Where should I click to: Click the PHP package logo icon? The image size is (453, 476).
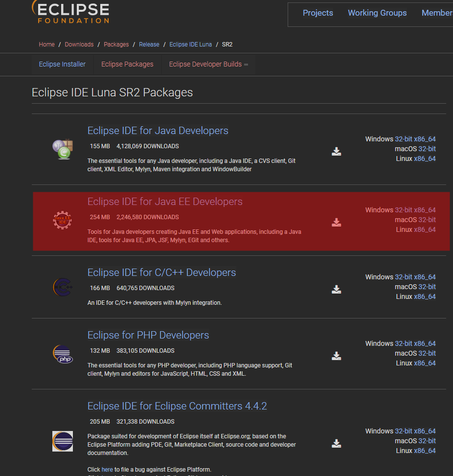[x=62, y=354]
